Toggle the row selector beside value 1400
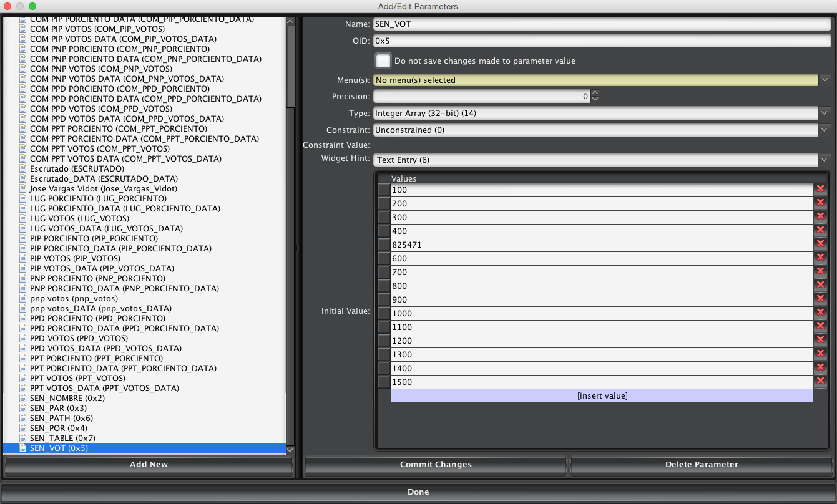Image resolution: width=837 pixels, height=504 pixels. [x=383, y=368]
